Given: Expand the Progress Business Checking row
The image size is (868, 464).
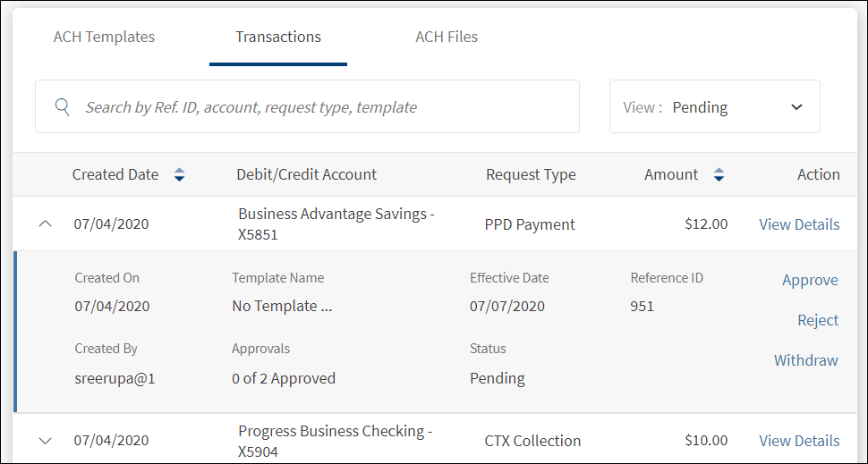Looking at the screenshot, I should pyautogui.click(x=46, y=441).
